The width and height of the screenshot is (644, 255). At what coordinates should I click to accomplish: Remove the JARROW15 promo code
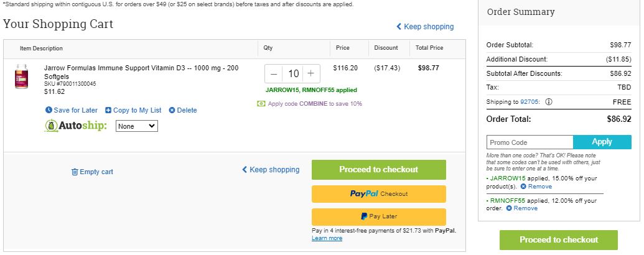(536, 187)
